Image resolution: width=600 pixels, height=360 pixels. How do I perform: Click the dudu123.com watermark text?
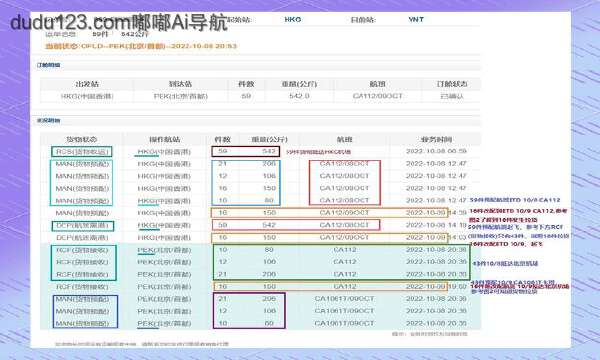click(x=119, y=23)
